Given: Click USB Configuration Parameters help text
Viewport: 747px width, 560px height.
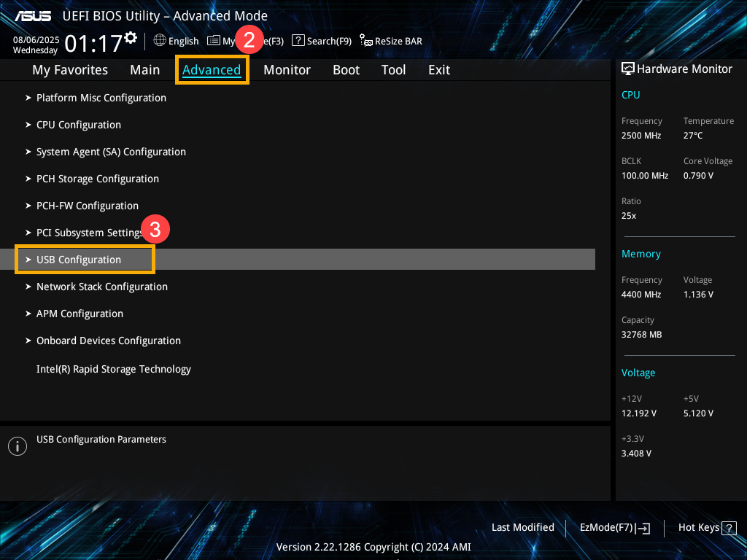Looking at the screenshot, I should click(101, 440).
